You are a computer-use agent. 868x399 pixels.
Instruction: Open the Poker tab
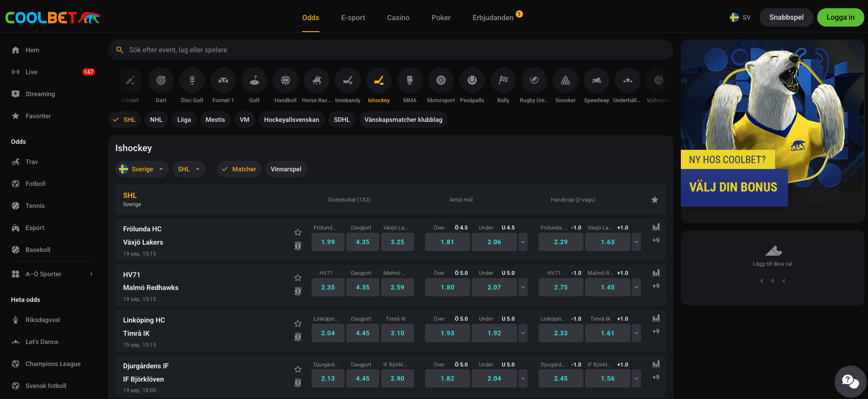coord(441,17)
